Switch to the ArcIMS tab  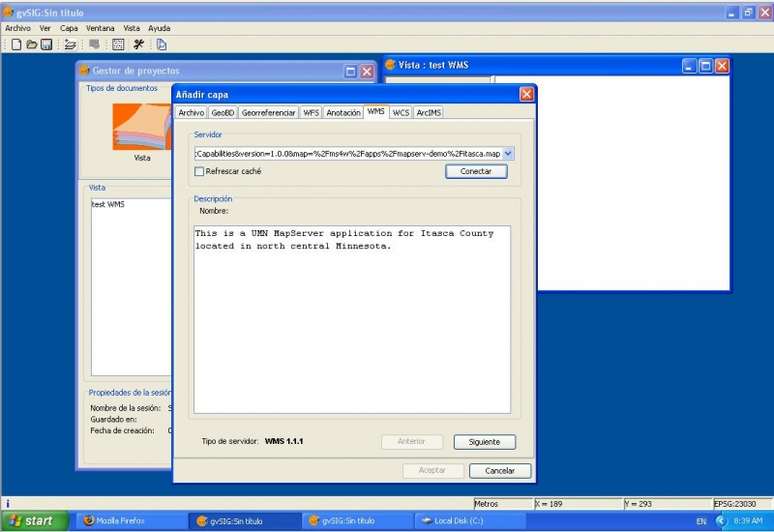(428, 112)
